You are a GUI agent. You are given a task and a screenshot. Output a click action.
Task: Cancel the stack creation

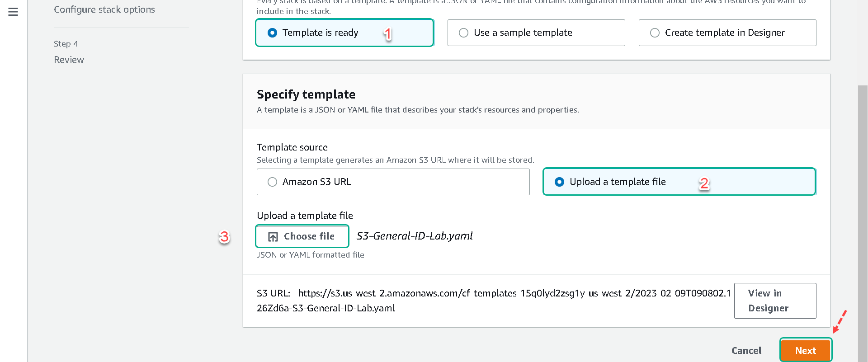(x=746, y=350)
